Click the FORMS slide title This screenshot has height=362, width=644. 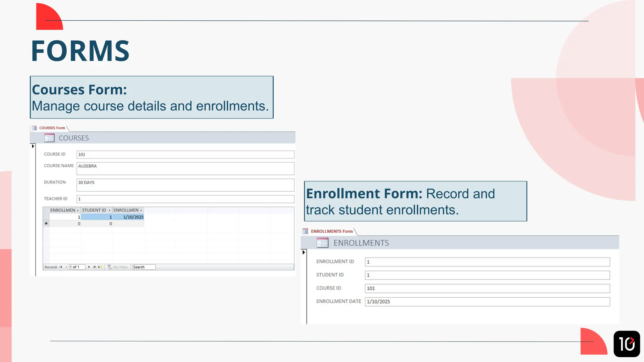(x=80, y=51)
